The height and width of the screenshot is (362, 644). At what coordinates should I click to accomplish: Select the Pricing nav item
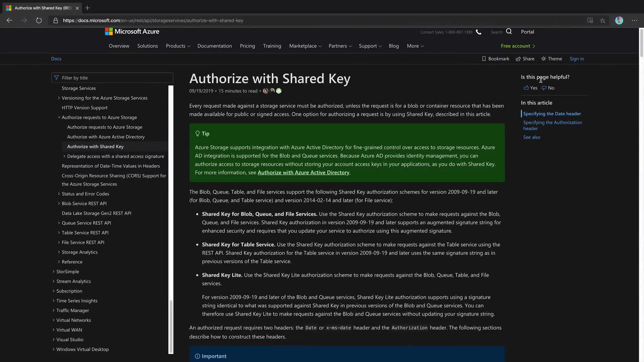[x=247, y=46]
